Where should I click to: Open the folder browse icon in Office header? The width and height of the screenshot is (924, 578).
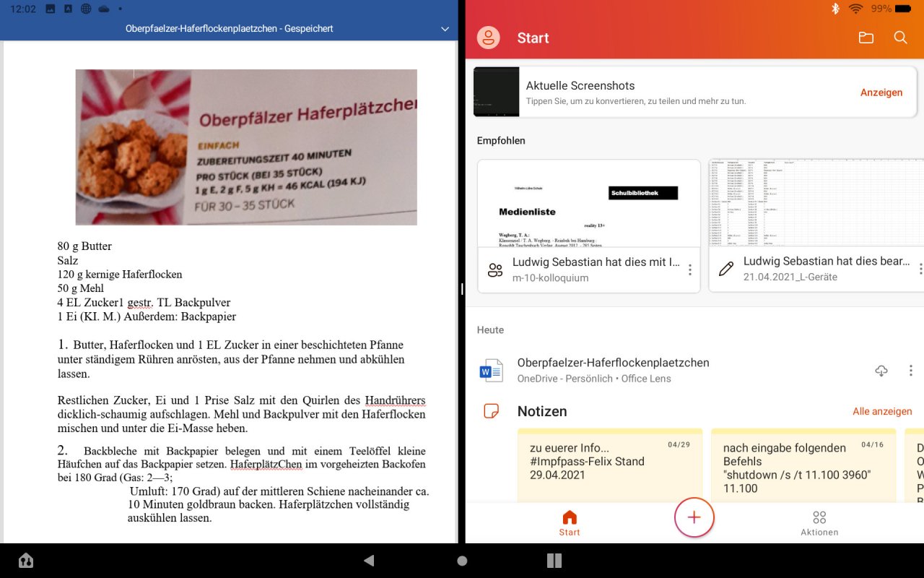tap(866, 38)
